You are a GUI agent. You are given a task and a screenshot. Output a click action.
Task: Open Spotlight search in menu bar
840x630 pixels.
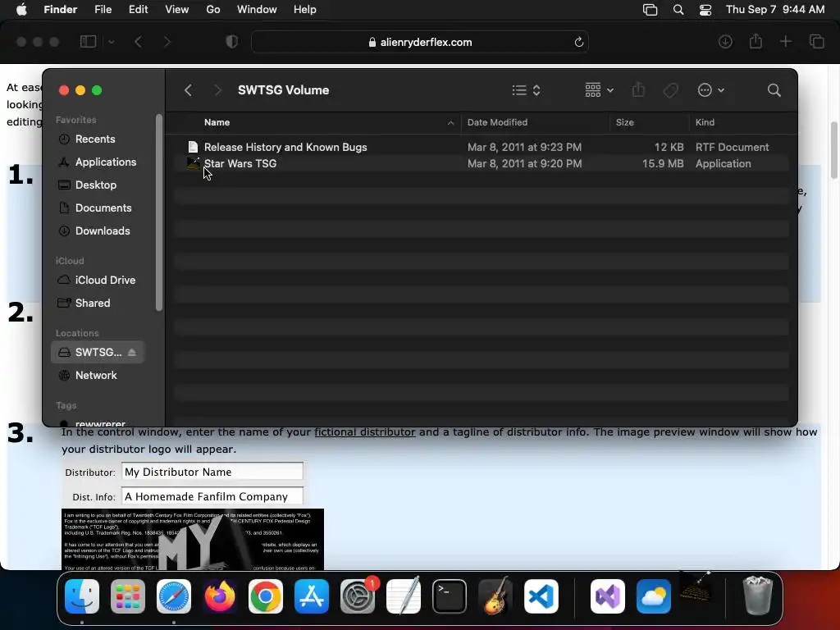[678, 10]
